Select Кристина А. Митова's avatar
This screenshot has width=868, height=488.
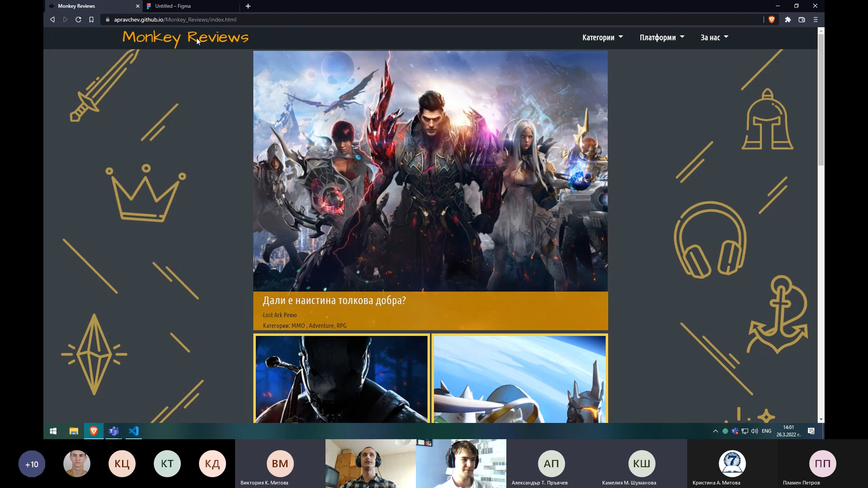[x=732, y=464]
